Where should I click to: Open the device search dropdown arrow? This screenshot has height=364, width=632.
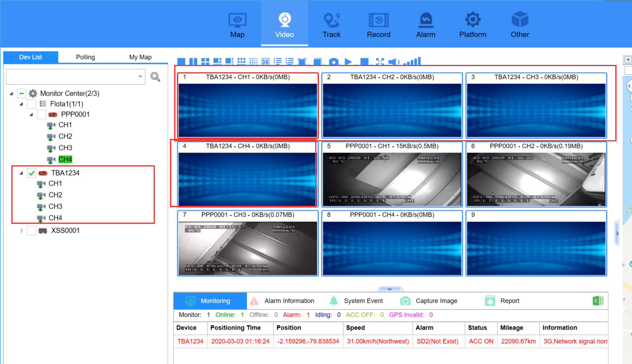tap(140, 77)
